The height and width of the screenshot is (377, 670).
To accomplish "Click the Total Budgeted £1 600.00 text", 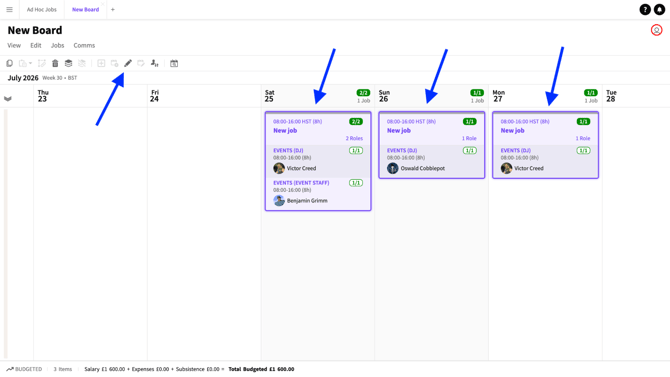I will click(x=261, y=369).
